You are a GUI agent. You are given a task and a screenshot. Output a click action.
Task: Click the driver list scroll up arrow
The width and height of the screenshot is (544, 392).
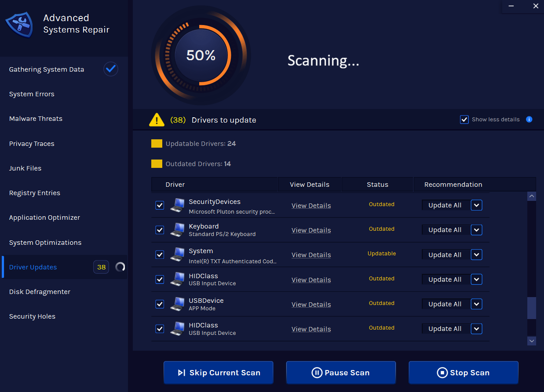532,196
